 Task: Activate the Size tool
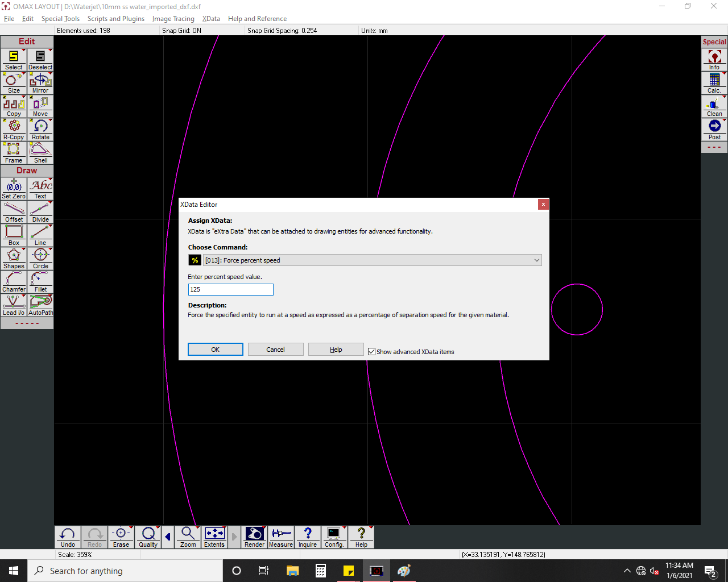coord(14,83)
